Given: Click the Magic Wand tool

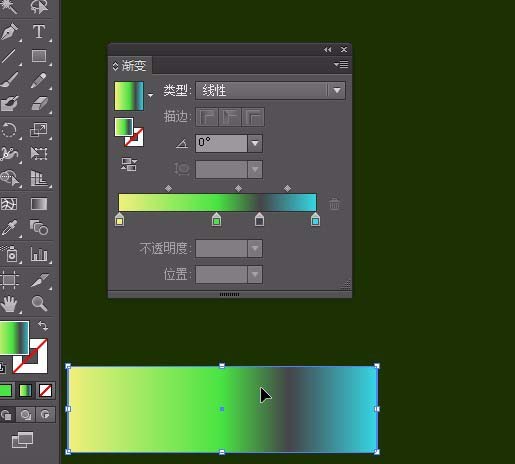Looking at the screenshot, I should coord(10,7).
